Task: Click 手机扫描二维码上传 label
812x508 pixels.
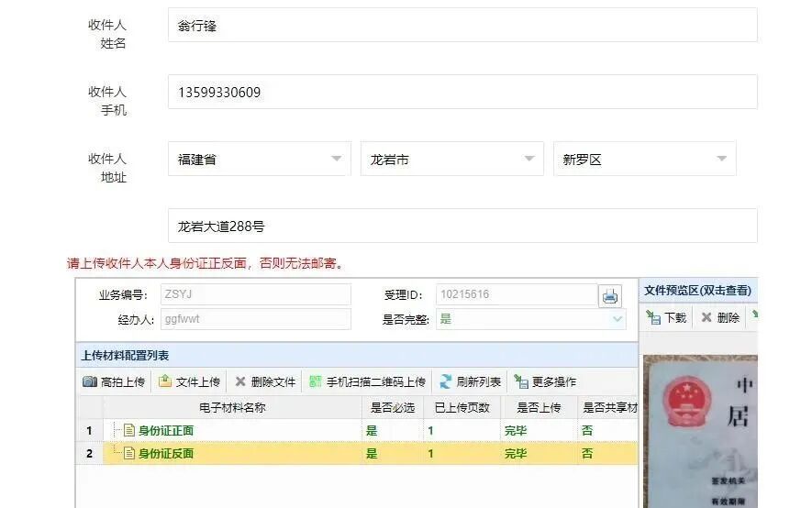Action: click(376, 381)
